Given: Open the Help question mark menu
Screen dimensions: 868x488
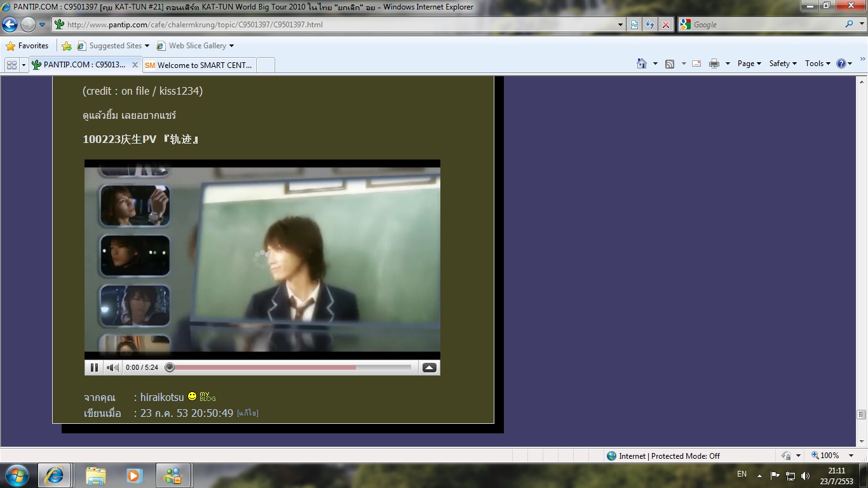Looking at the screenshot, I should click(844, 64).
